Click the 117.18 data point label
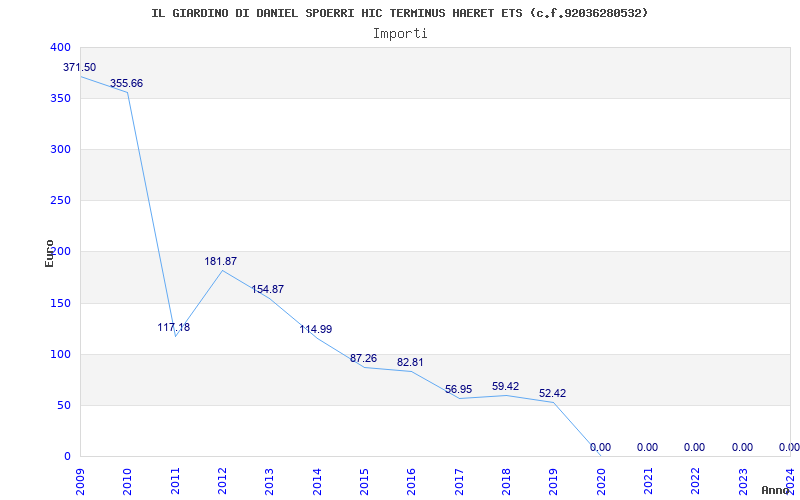Screen dimensions: 800x500 173,328
